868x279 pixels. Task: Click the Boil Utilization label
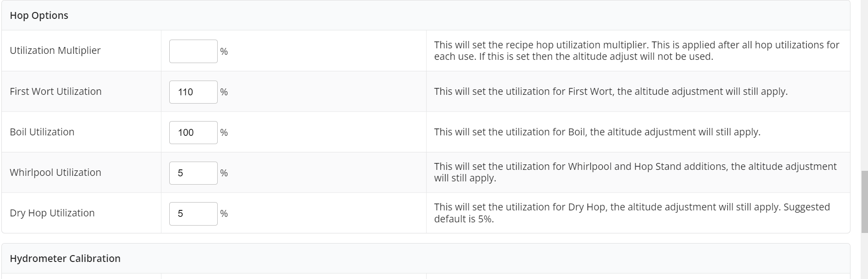pos(42,132)
